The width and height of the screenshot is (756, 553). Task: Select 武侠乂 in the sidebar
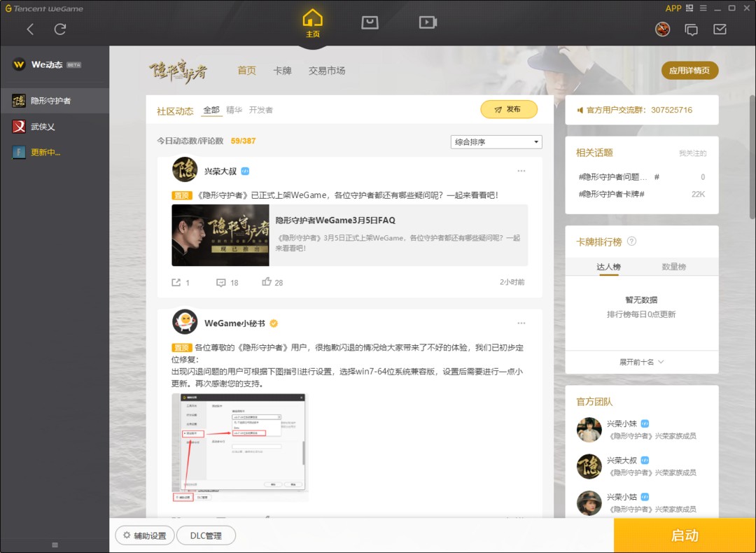point(55,127)
